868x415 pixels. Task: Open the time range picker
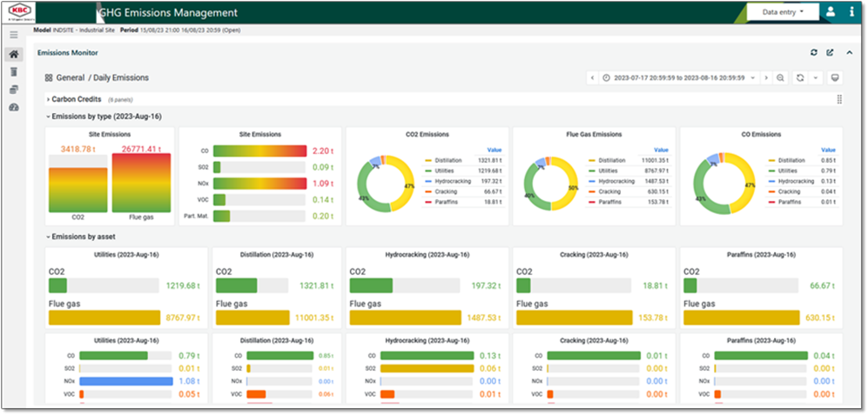pos(679,77)
